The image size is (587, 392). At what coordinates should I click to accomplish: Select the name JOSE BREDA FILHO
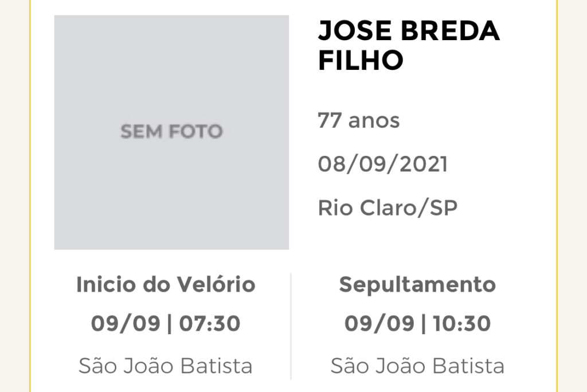pos(409,45)
